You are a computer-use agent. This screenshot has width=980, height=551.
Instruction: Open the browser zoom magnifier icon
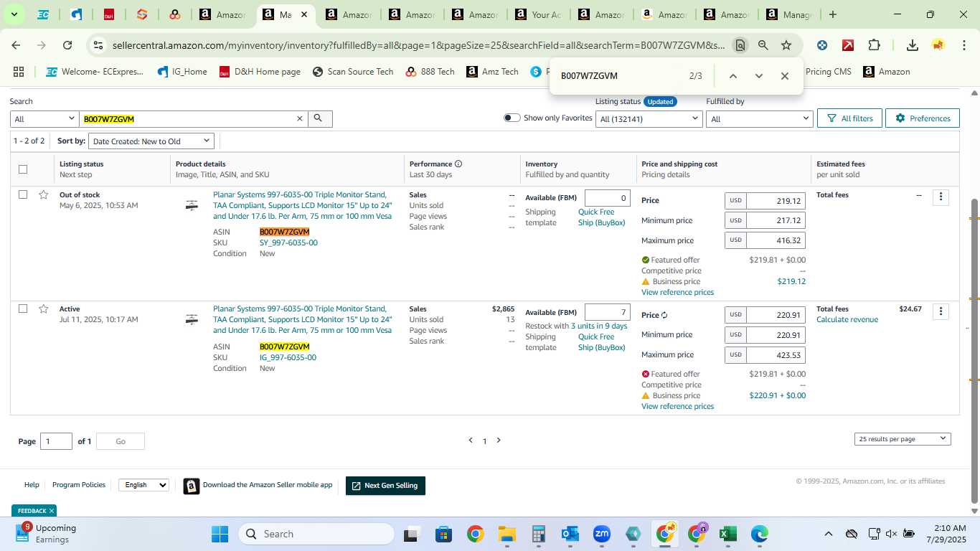(x=763, y=45)
